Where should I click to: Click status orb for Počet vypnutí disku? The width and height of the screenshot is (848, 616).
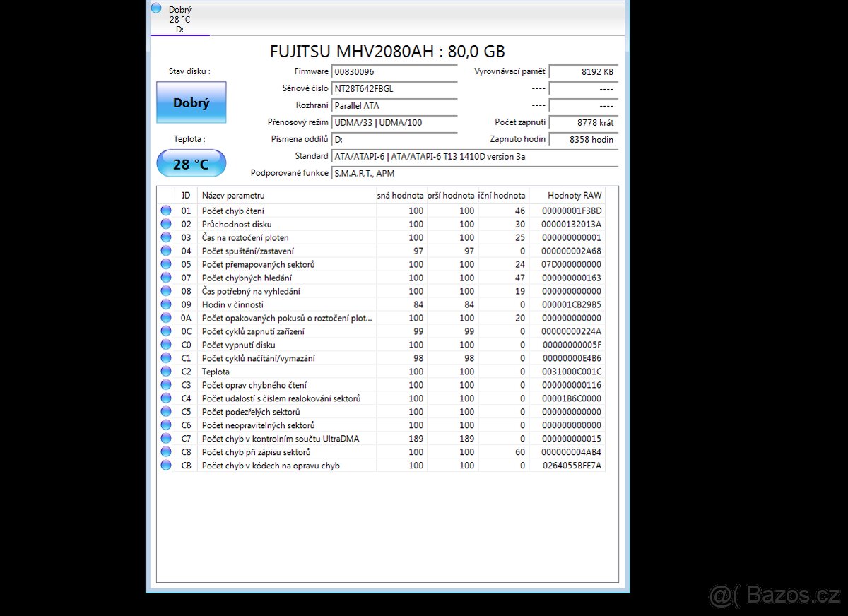click(x=166, y=345)
